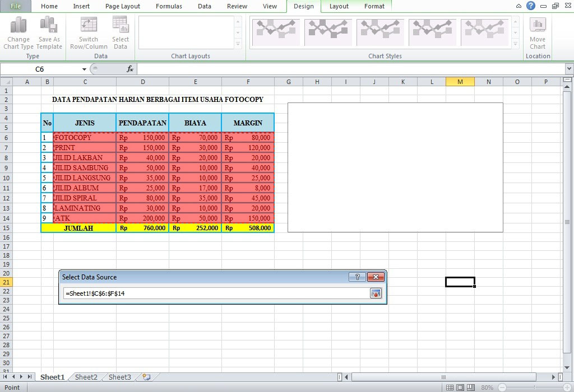The image size is (574, 392).
Task: Choose the second chart style thumbnail
Action: point(328,32)
